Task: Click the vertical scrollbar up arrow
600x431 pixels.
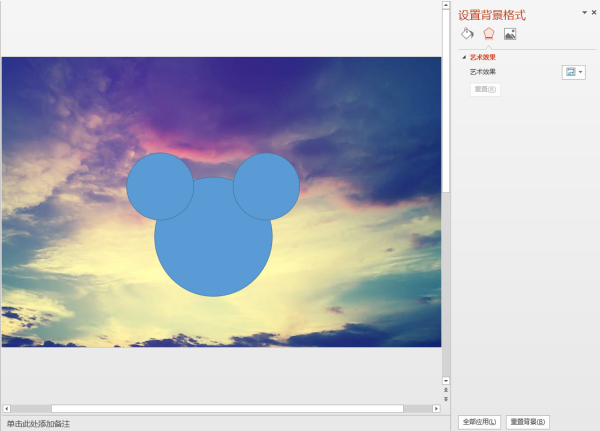Action: [446, 5]
